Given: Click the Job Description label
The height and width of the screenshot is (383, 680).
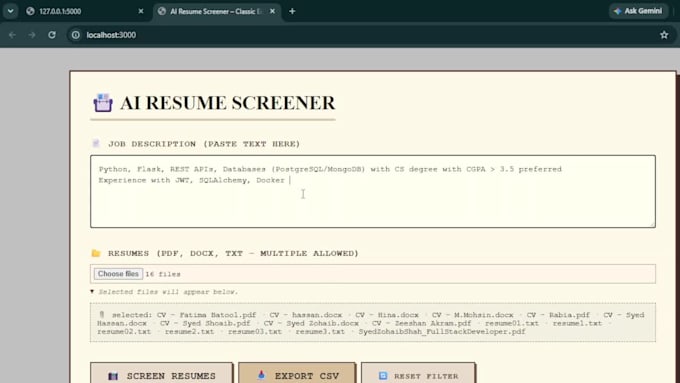Looking at the screenshot, I should [x=204, y=144].
